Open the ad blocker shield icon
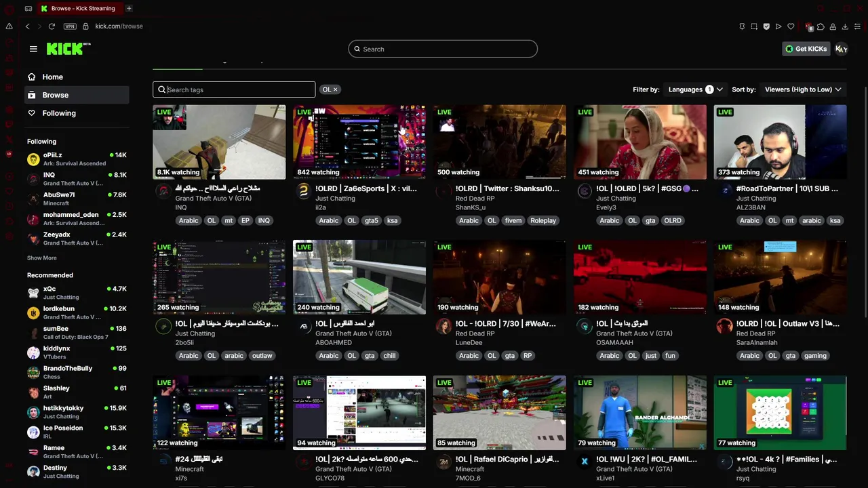The height and width of the screenshot is (488, 868). coord(766,26)
